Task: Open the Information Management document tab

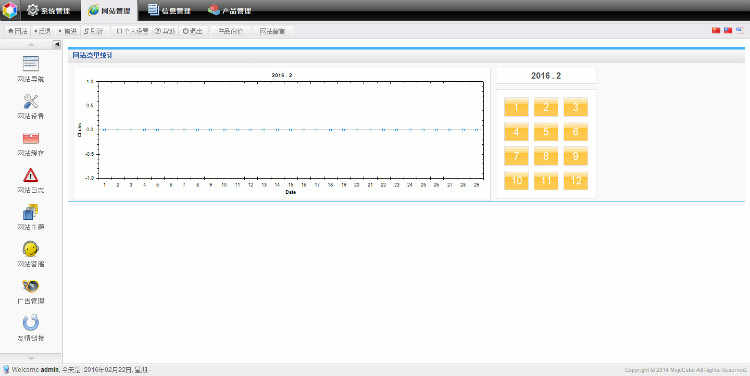Action: pyautogui.click(x=169, y=10)
